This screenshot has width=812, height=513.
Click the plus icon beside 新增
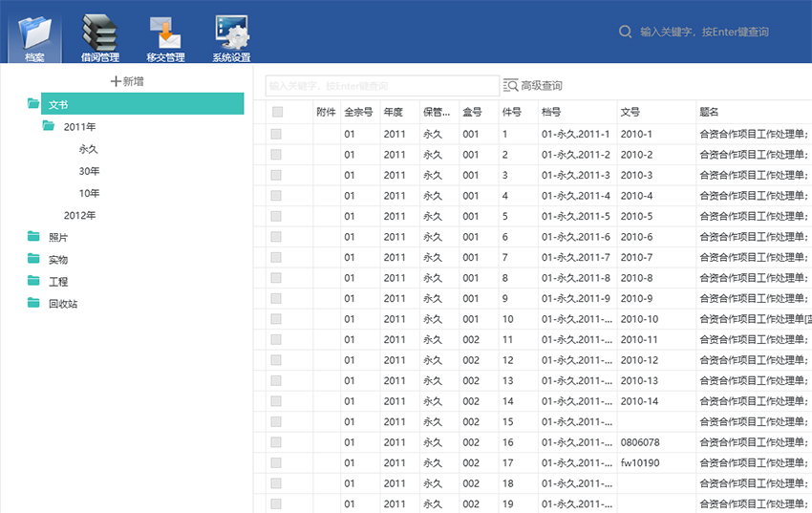[x=116, y=81]
